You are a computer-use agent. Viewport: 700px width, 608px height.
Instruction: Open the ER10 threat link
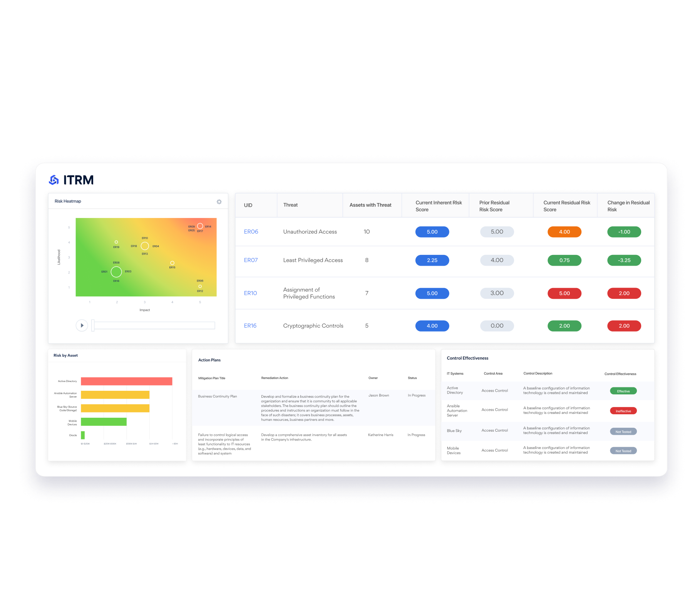coord(250,293)
